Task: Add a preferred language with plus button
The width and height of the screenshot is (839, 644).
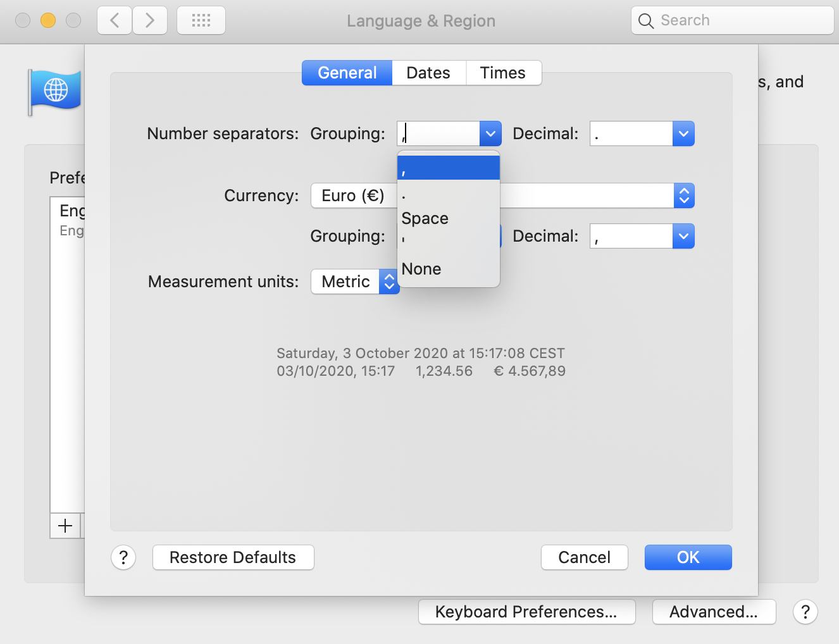Action: [65, 526]
